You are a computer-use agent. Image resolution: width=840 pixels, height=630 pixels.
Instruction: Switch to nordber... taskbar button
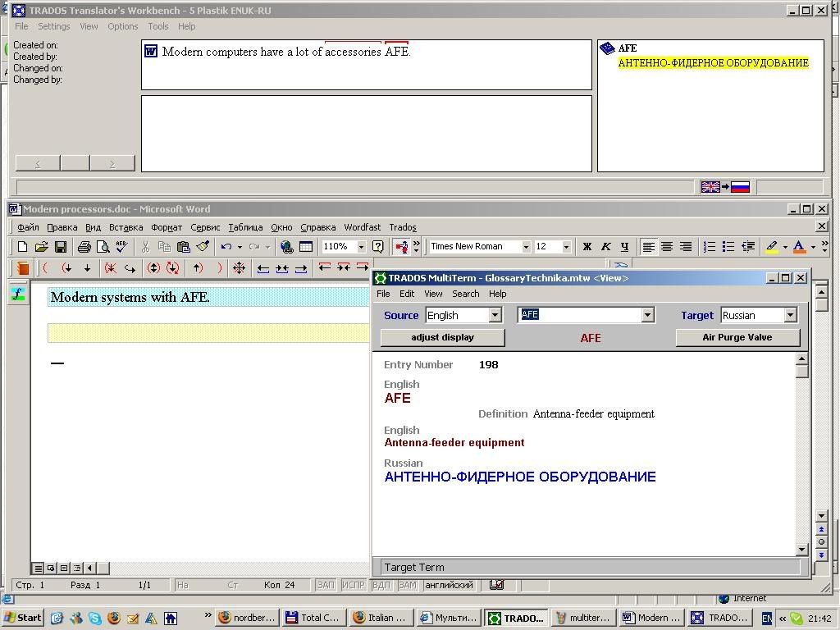click(247, 618)
